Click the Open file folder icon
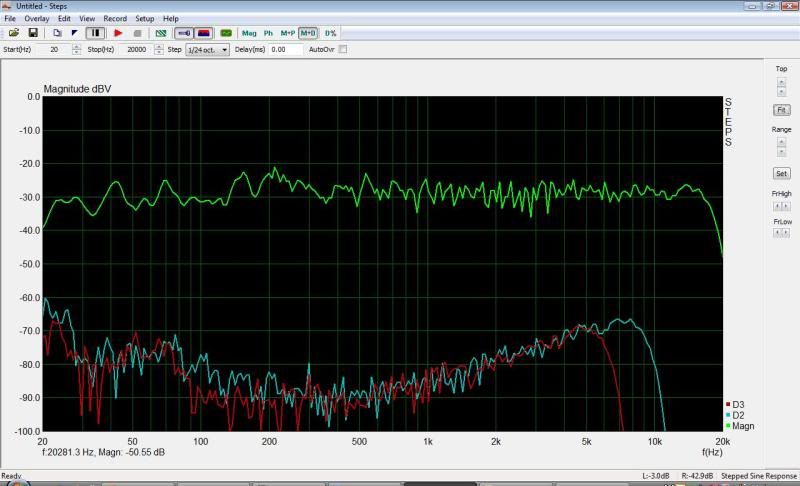Image resolution: width=800 pixels, height=486 pixels. click(x=14, y=33)
